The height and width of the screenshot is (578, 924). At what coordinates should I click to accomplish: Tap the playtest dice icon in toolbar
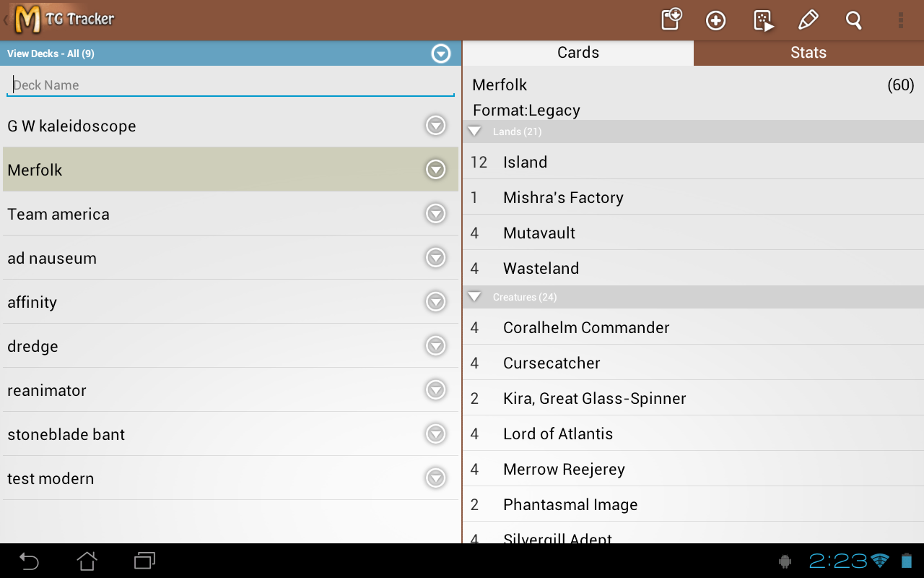(763, 20)
